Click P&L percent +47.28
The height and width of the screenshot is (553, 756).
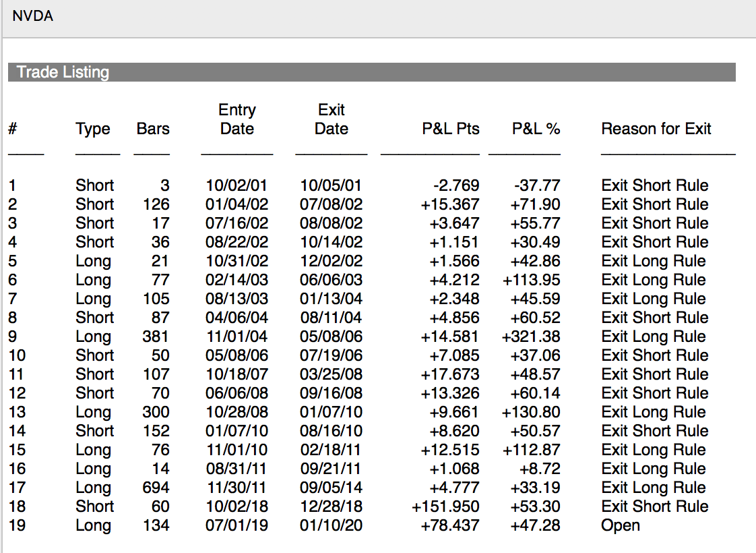[535, 525]
